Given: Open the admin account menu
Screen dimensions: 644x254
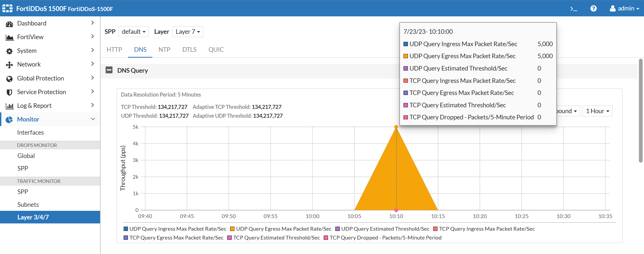Looking at the screenshot, I should click(x=624, y=8).
